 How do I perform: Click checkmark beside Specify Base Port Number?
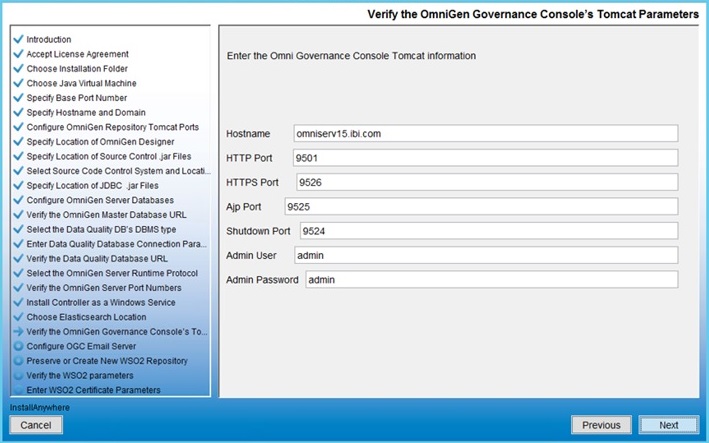coord(18,98)
